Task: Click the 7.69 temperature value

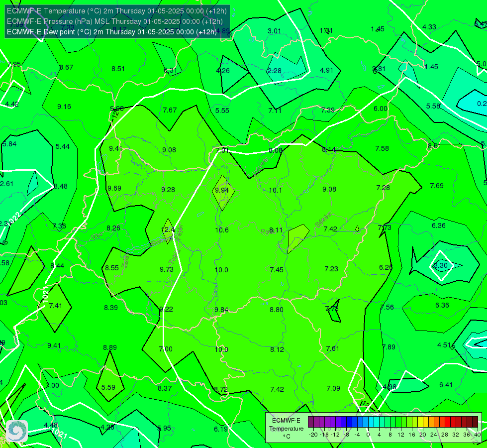Action: click(437, 186)
